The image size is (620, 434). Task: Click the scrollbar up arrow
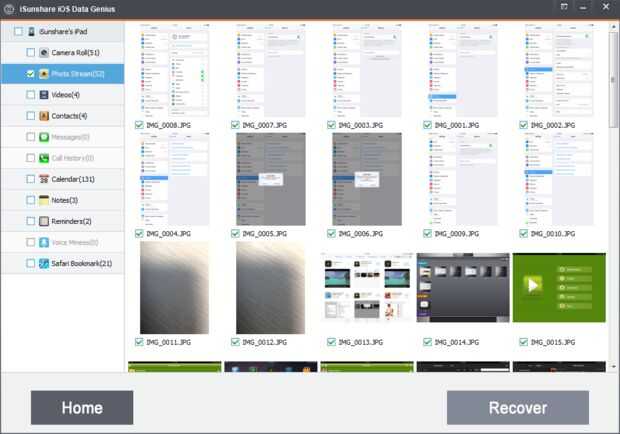tap(613, 27)
